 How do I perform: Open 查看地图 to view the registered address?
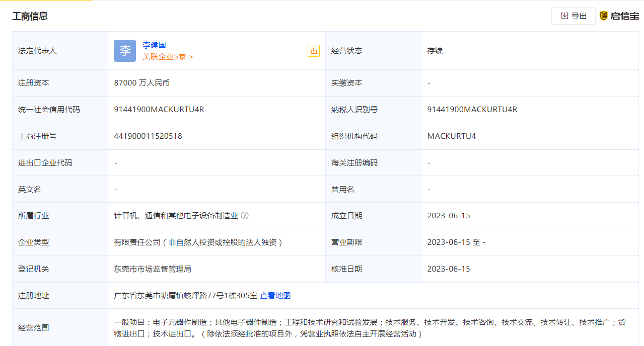pyautogui.click(x=275, y=295)
